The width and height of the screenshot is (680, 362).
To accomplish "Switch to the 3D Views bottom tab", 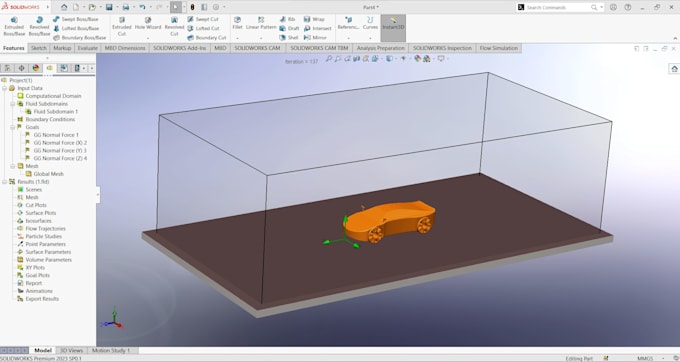I will [72, 350].
